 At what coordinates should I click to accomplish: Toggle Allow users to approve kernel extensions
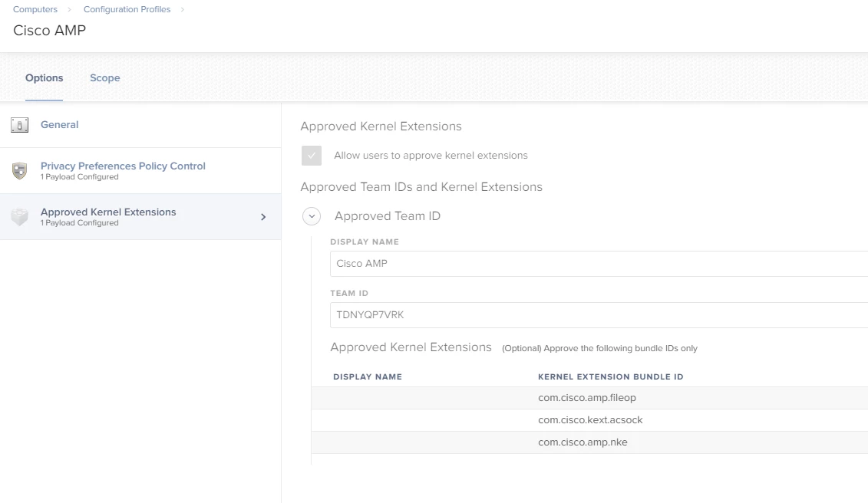click(x=312, y=156)
